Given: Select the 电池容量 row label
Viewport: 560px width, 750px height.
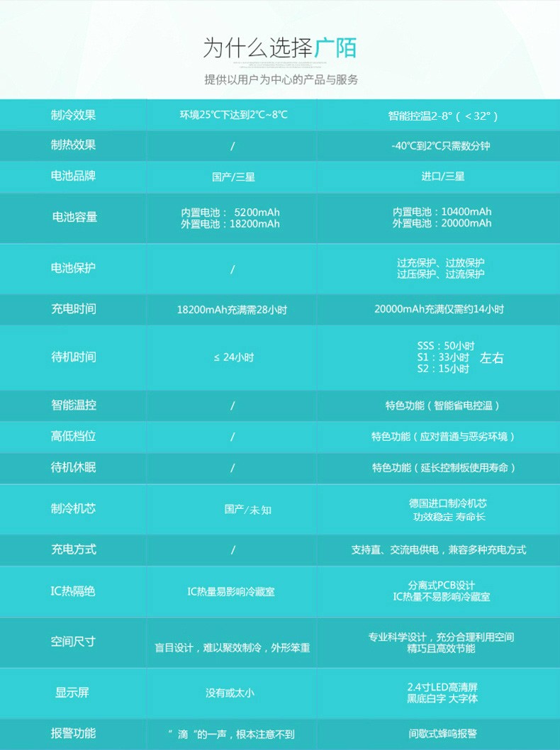Looking at the screenshot, I should tap(74, 218).
